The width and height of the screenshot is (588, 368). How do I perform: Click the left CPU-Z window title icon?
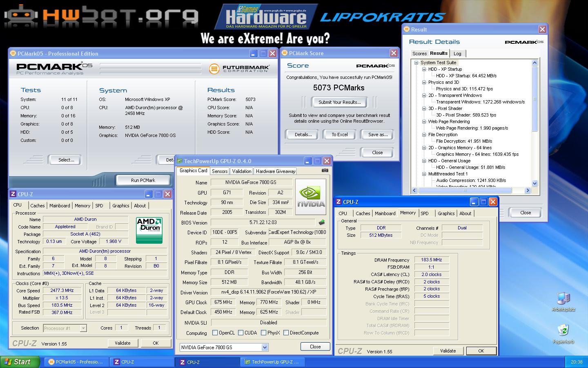(x=13, y=194)
